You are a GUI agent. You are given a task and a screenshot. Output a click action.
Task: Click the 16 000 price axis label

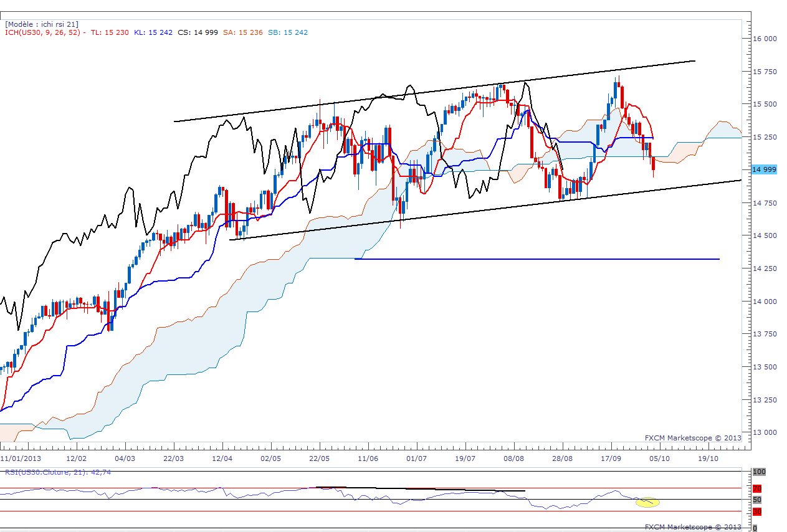point(765,39)
